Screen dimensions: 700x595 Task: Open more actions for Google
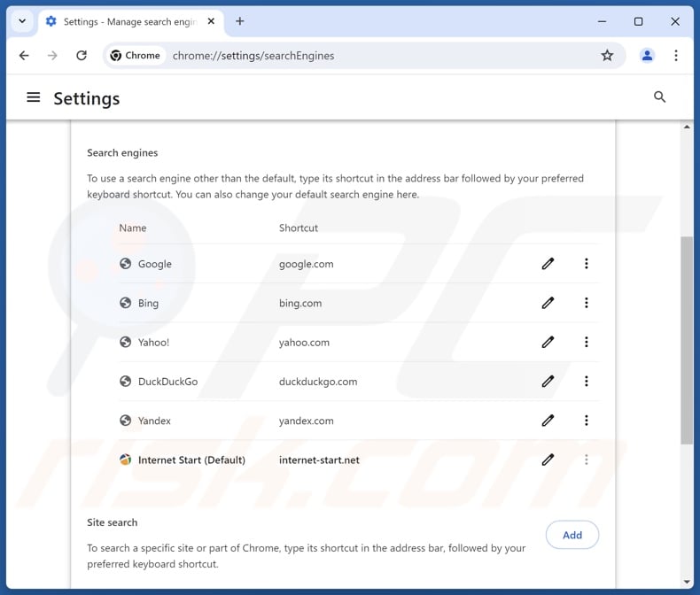tap(586, 264)
